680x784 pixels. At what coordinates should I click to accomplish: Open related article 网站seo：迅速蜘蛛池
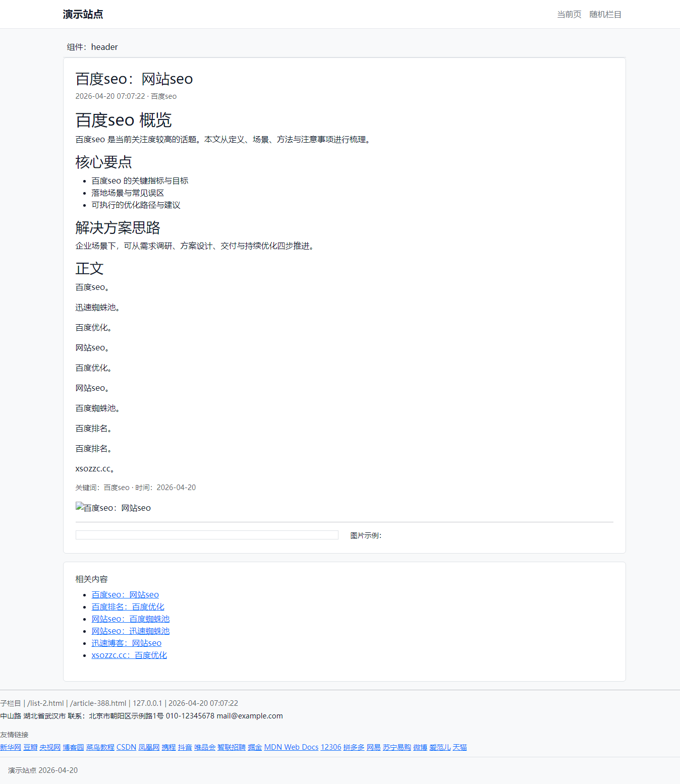[x=130, y=631]
